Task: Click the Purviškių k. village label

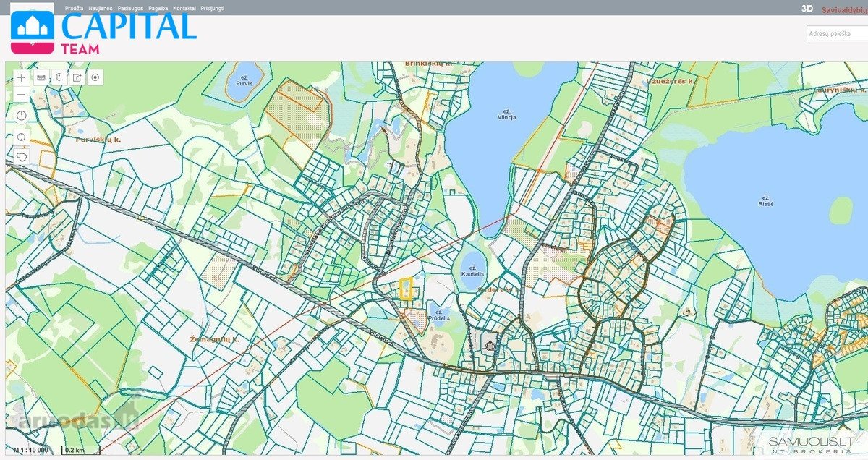Action: (x=97, y=140)
